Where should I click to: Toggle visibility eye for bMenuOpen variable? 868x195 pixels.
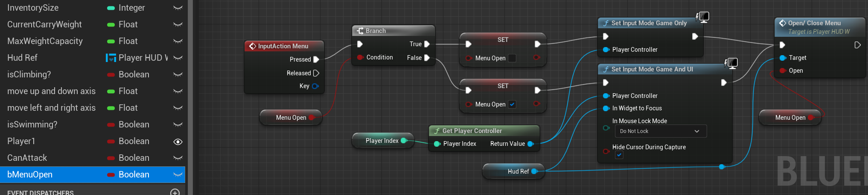point(178,174)
